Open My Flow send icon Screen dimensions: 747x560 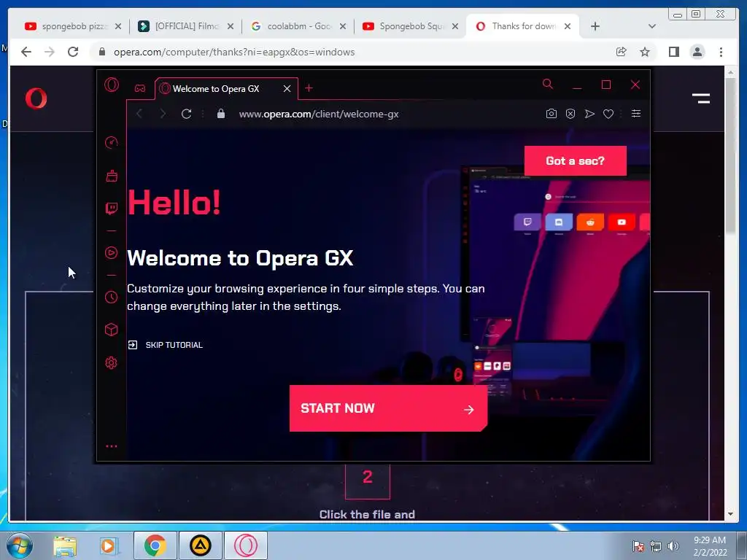point(589,114)
